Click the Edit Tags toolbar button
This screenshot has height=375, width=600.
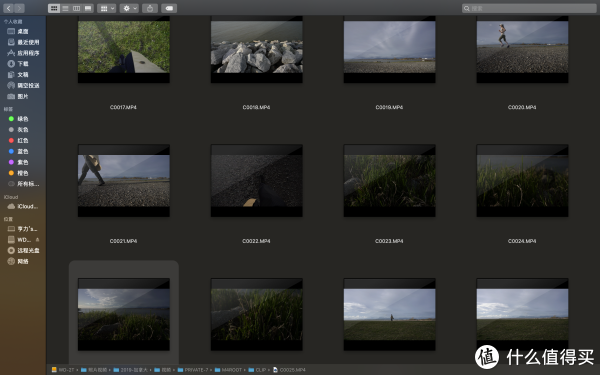(169, 8)
